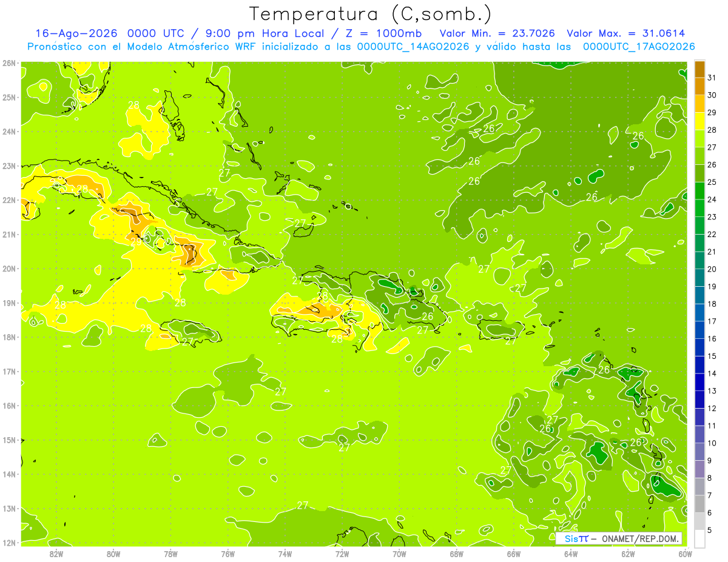
Task: Click the 22N latitude axis label
Action: (x=9, y=200)
